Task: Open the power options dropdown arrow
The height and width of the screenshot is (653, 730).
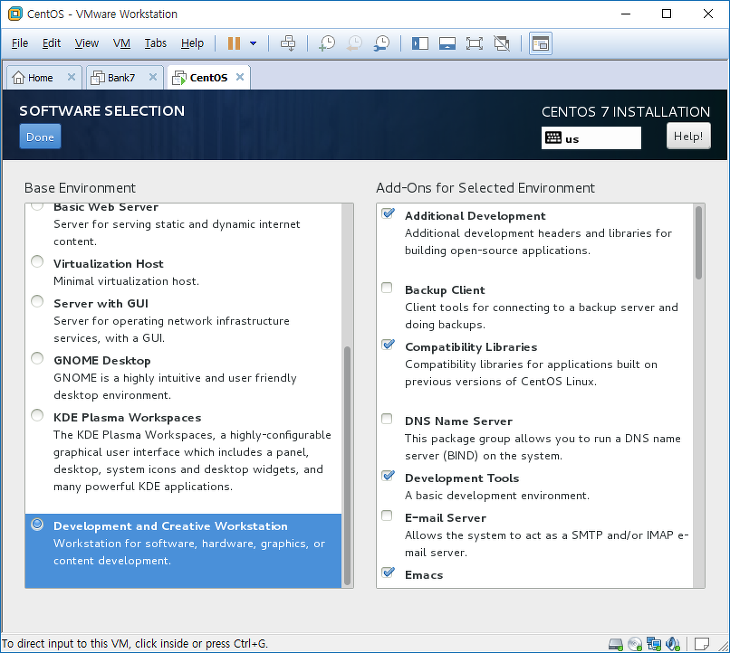Action: coord(253,43)
